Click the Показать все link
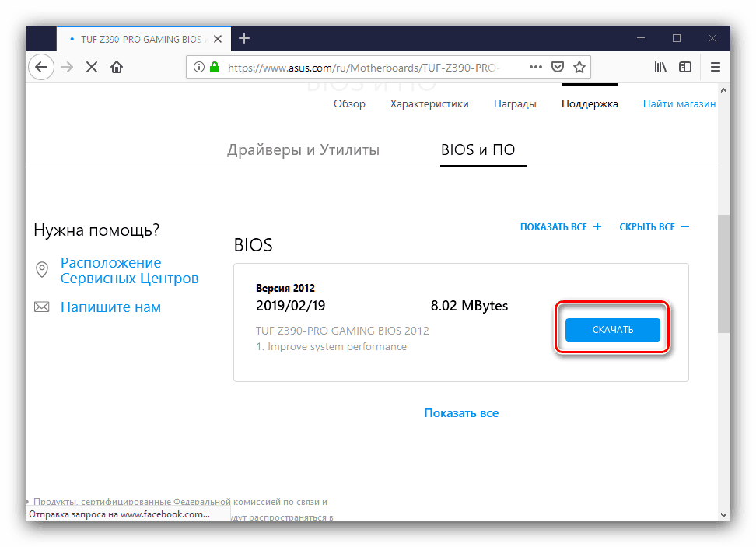756x547 pixels. pos(461,413)
